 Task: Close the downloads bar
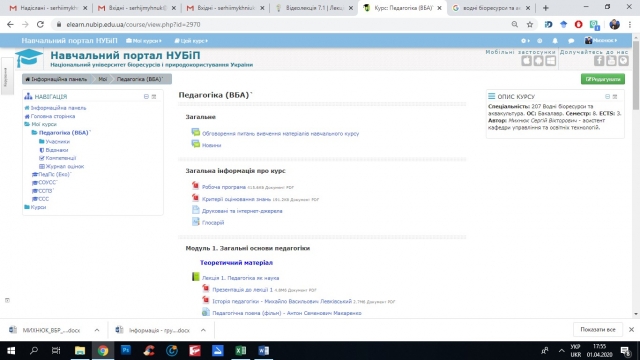631,329
